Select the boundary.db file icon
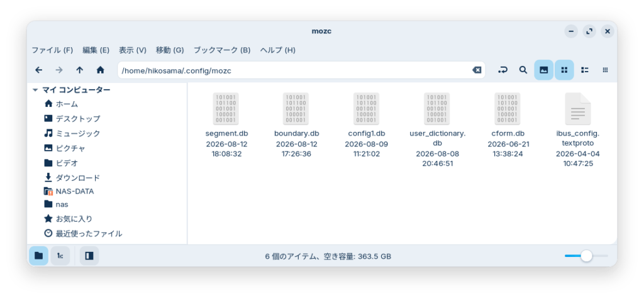Viewport: 644px width, 299px height. (x=296, y=109)
